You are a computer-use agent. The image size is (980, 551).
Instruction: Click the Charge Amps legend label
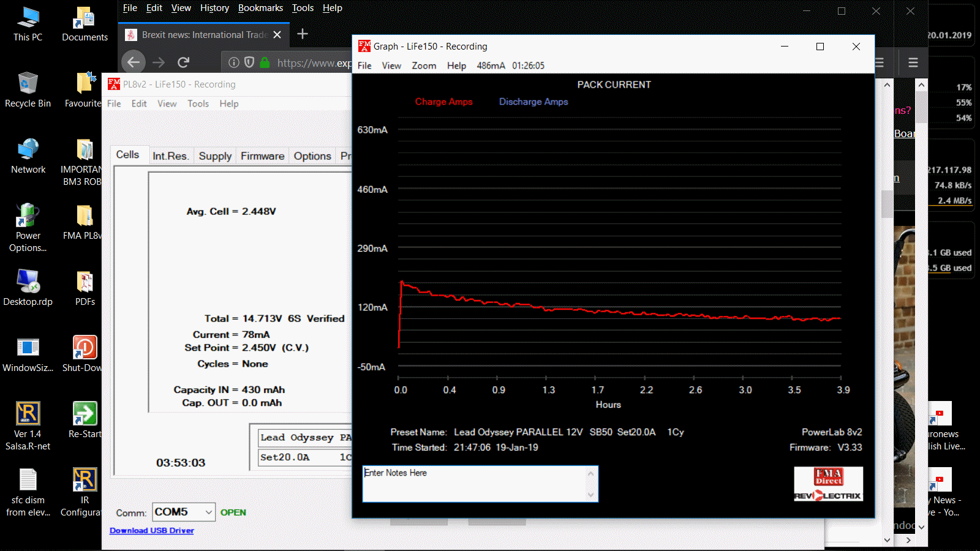pos(443,102)
